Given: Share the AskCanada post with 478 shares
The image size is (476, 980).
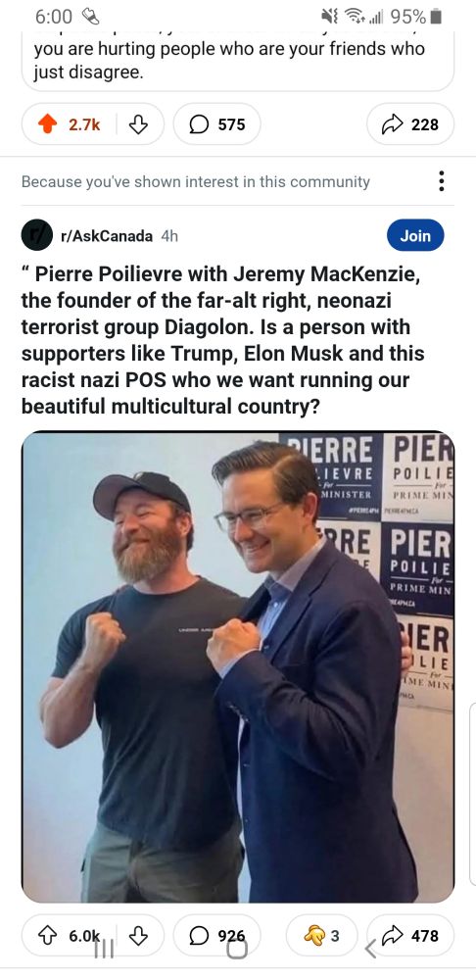Looking at the screenshot, I should [409, 936].
